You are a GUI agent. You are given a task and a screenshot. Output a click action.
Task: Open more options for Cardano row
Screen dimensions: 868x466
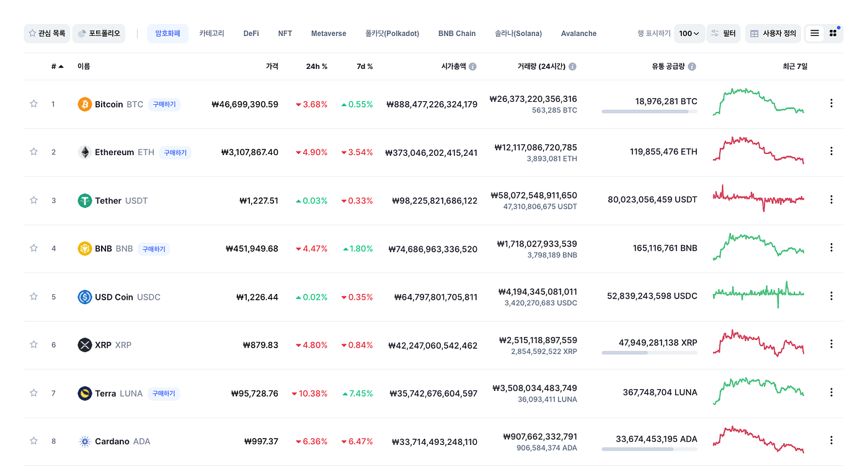click(831, 440)
